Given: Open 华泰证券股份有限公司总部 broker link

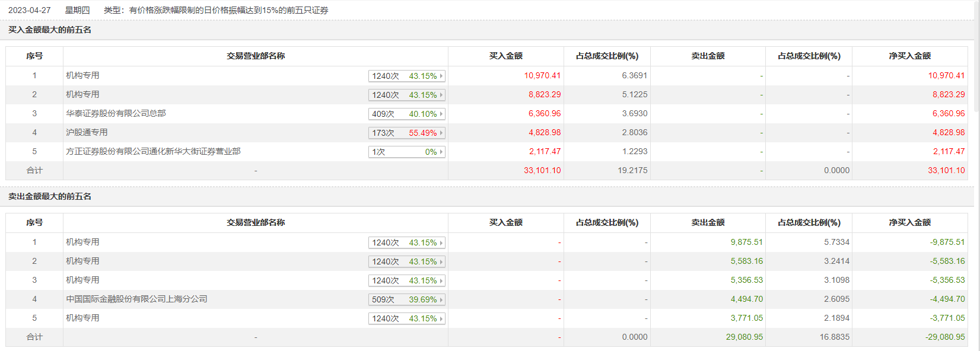Looking at the screenshot, I should 116,113.
